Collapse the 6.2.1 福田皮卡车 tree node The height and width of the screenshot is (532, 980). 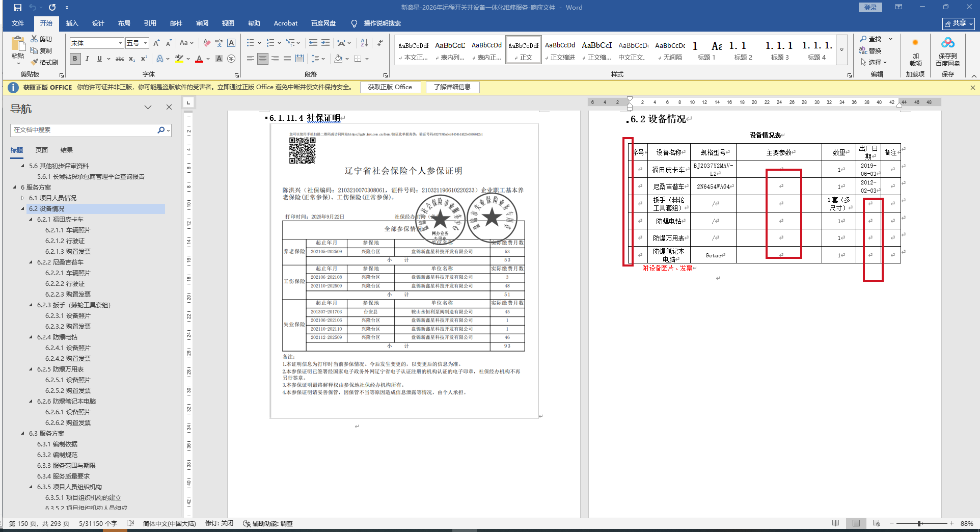[31, 219]
